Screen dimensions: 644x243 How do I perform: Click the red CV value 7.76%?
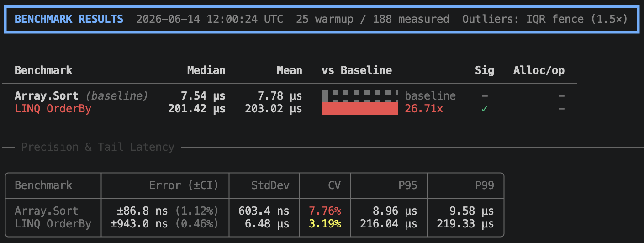coord(325,211)
